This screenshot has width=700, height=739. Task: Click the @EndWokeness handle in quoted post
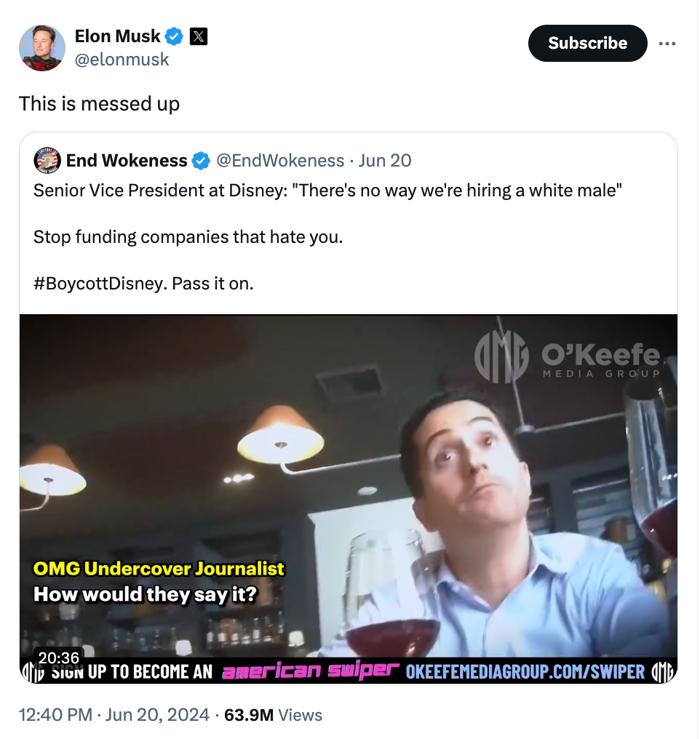click(x=280, y=161)
